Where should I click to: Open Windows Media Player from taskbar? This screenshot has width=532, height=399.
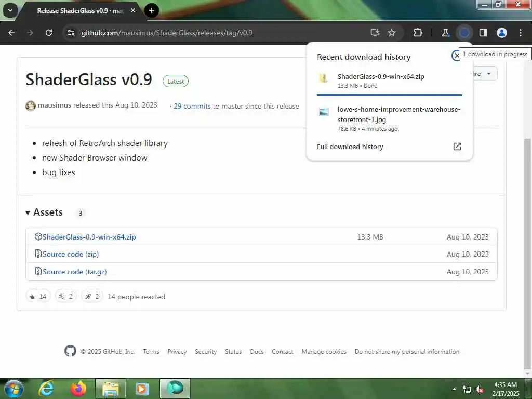[142, 389]
